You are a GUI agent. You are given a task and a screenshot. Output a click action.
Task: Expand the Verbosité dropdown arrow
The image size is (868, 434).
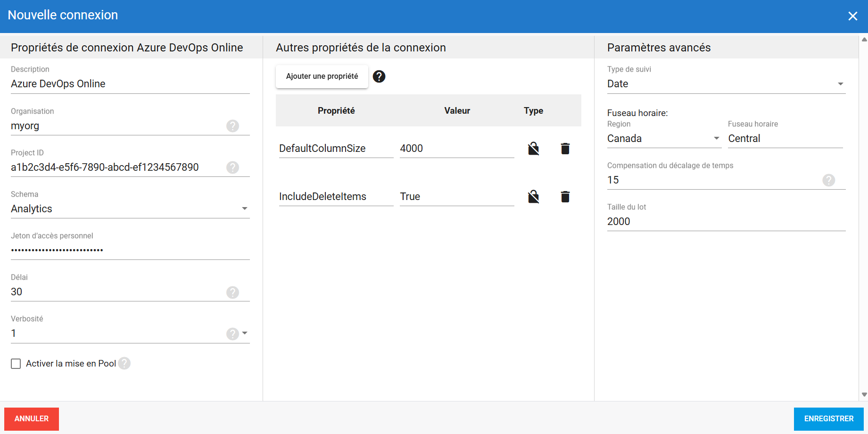tap(245, 333)
